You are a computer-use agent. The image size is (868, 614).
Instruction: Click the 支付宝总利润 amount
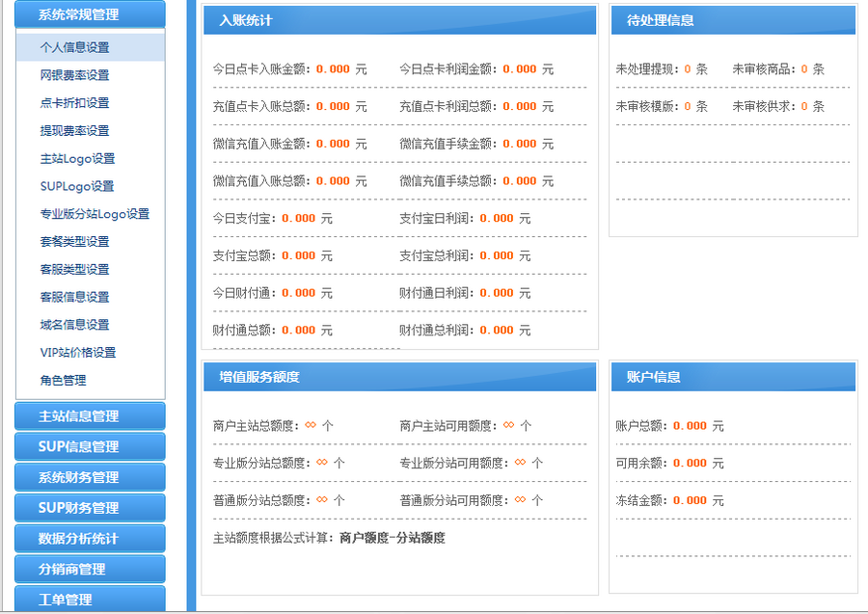tap(497, 255)
